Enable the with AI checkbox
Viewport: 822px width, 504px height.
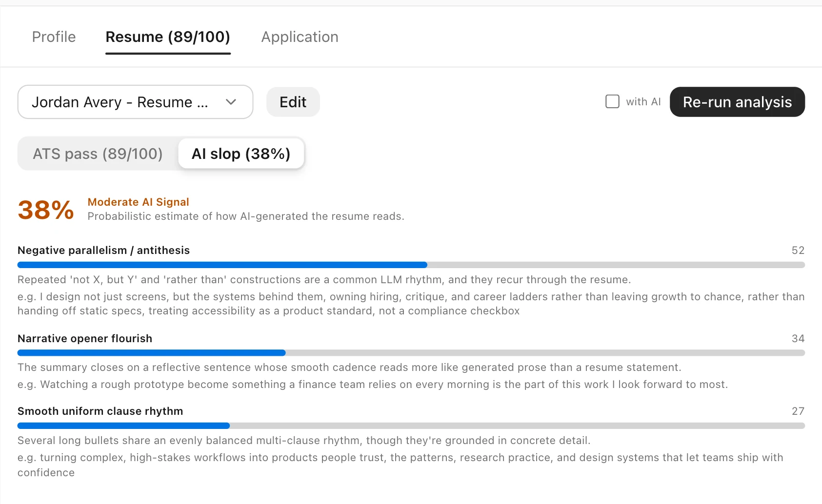[x=612, y=101]
